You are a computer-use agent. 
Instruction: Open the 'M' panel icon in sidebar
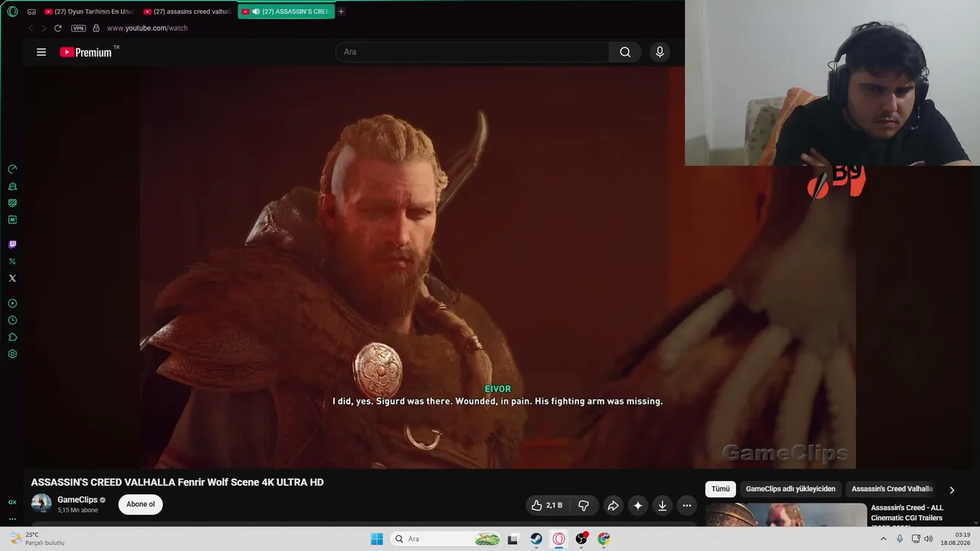12,220
